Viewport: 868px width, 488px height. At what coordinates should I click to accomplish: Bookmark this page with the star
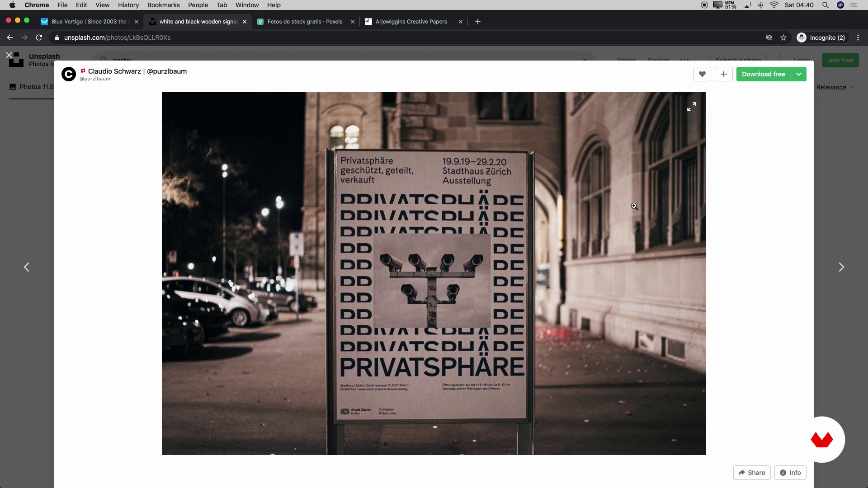click(x=783, y=38)
